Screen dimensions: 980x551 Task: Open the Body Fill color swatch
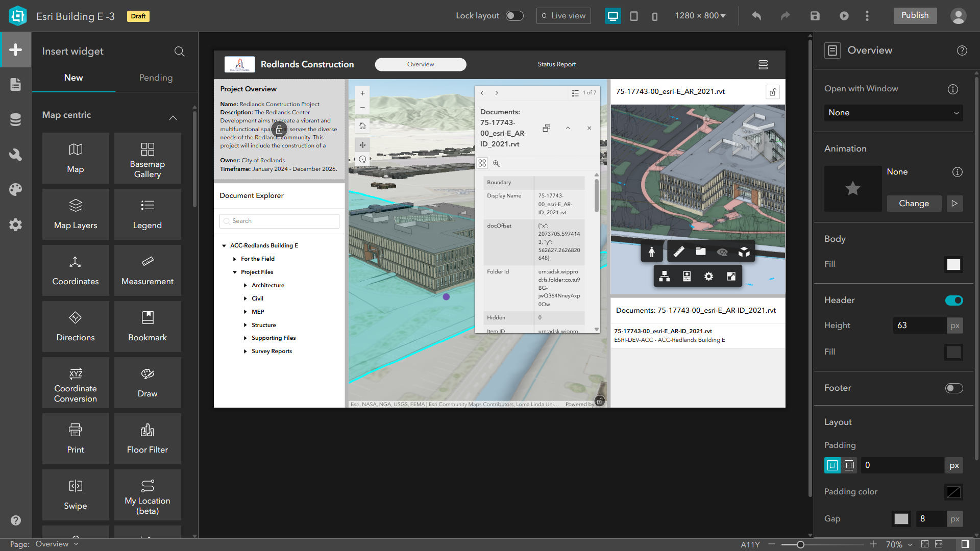953,264
